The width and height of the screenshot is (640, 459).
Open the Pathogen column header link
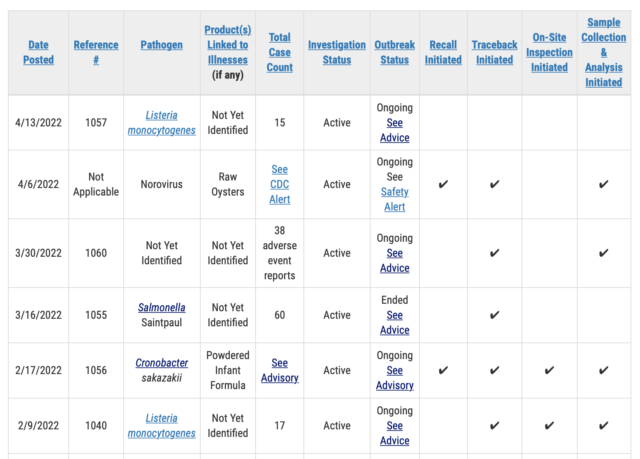162,45
